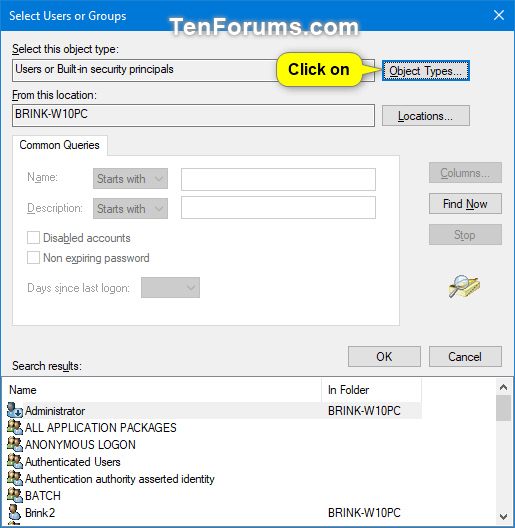Toggle the Non expiring password checkbox
Screen dimensions: 515x528
[33, 258]
